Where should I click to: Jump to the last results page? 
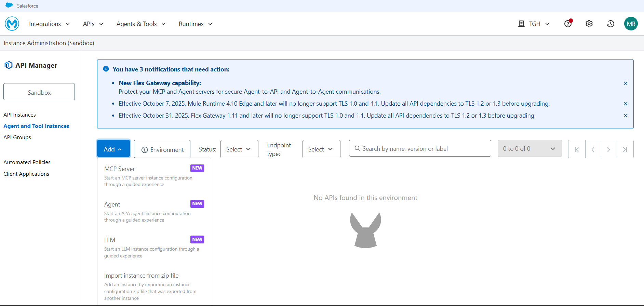tap(625, 149)
